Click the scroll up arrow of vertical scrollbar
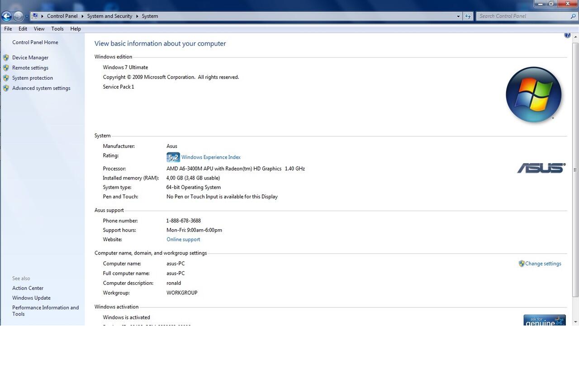Viewport: 579px width, 392px height. click(x=575, y=38)
